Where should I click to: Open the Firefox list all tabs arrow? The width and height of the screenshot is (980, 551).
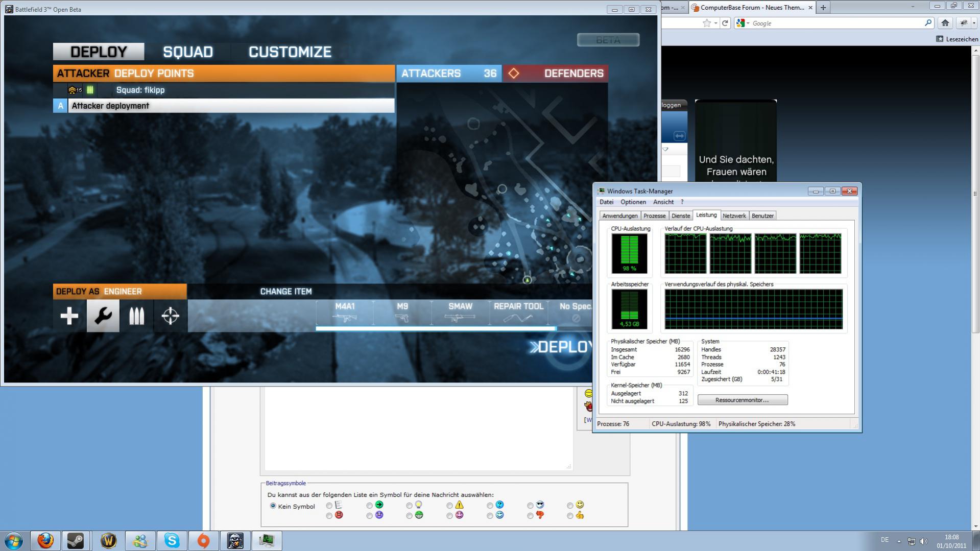[x=913, y=7]
